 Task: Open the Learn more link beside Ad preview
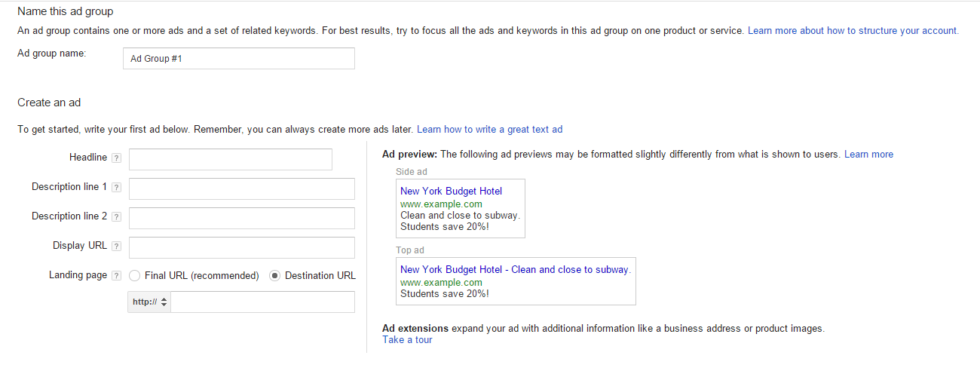coord(868,155)
